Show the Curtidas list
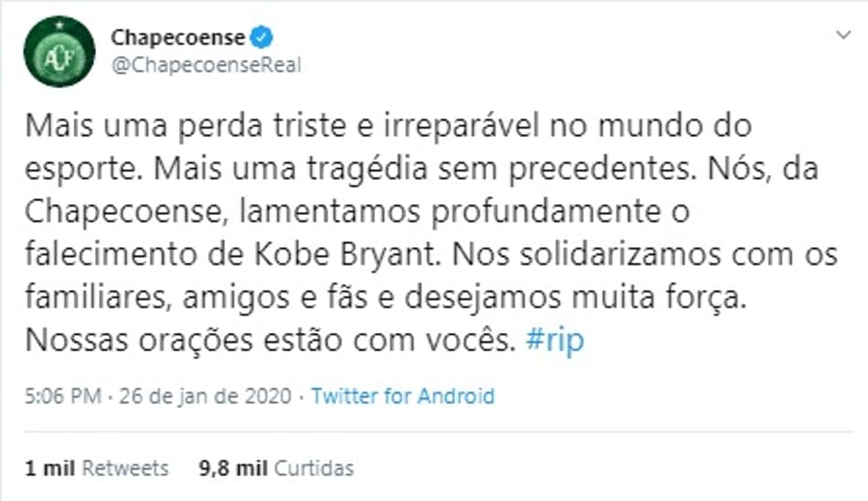Viewport: 868px width, 501px height. (314, 468)
